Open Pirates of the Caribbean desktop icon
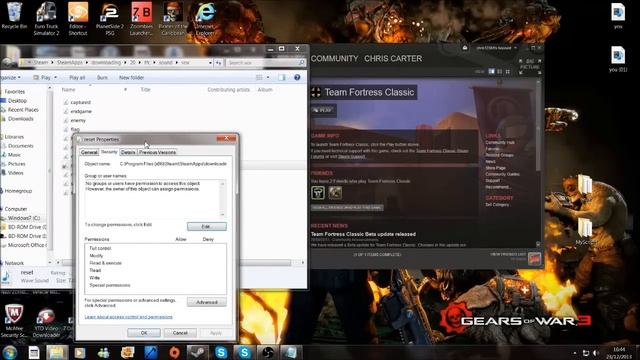640x360 pixels. tap(173, 18)
